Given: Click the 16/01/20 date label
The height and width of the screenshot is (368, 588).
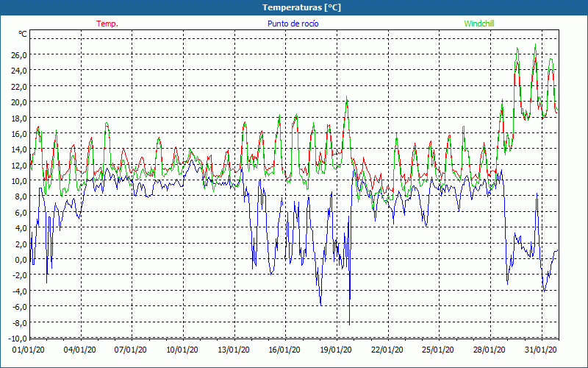Looking at the screenshot, I should point(284,350).
